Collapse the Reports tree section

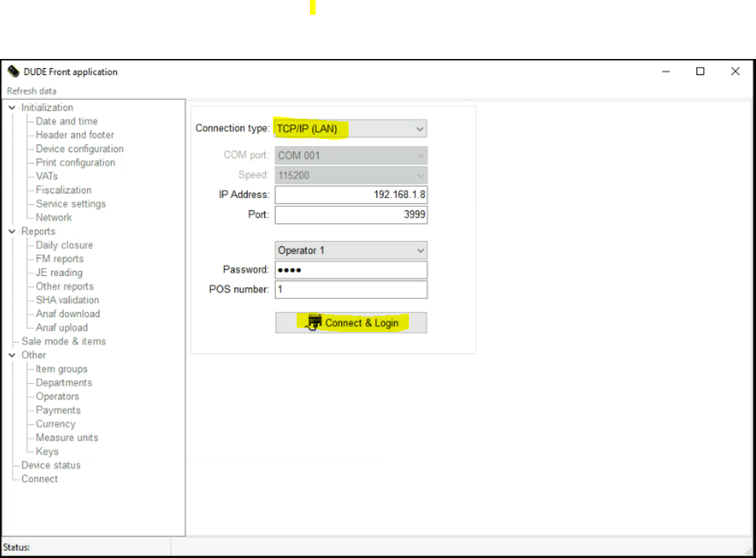12,232
